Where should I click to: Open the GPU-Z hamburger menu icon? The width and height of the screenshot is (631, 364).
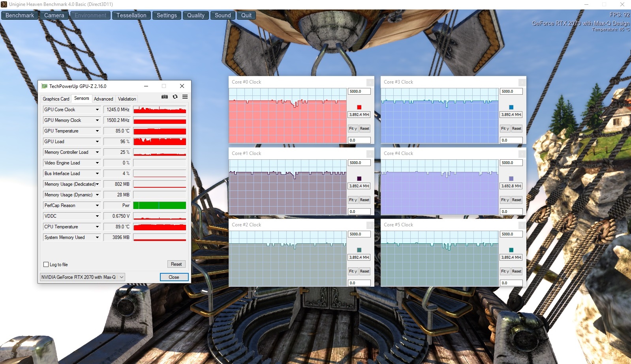coord(185,97)
